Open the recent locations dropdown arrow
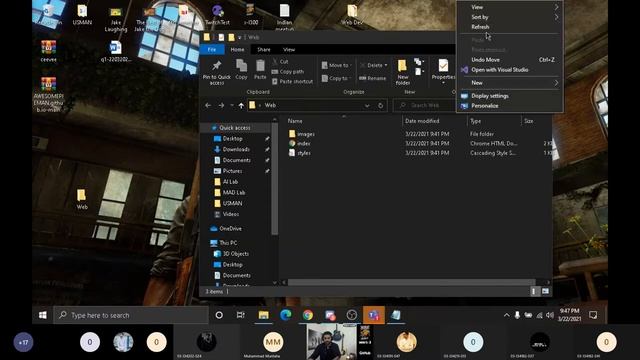 click(x=232, y=105)
